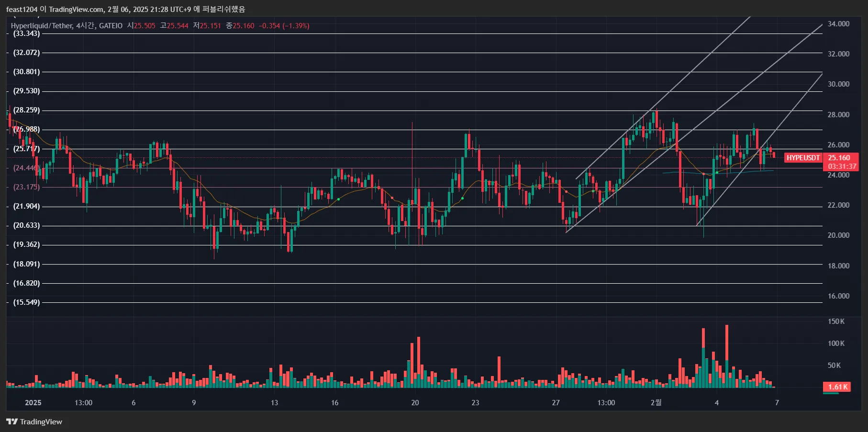The image size is (868, 432).
Task: Click the 03:31:37 candle countdown timer
Action: click(x=842, y=166)
